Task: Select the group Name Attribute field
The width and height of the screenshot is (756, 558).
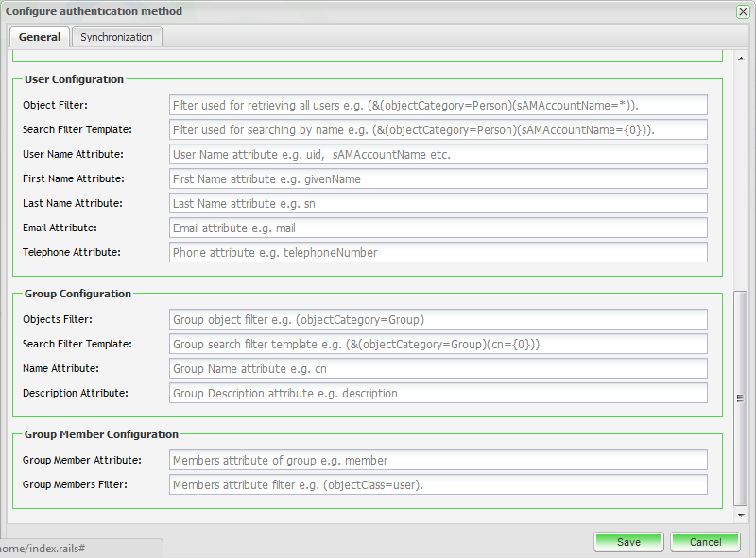Action: tap(438, 368)
